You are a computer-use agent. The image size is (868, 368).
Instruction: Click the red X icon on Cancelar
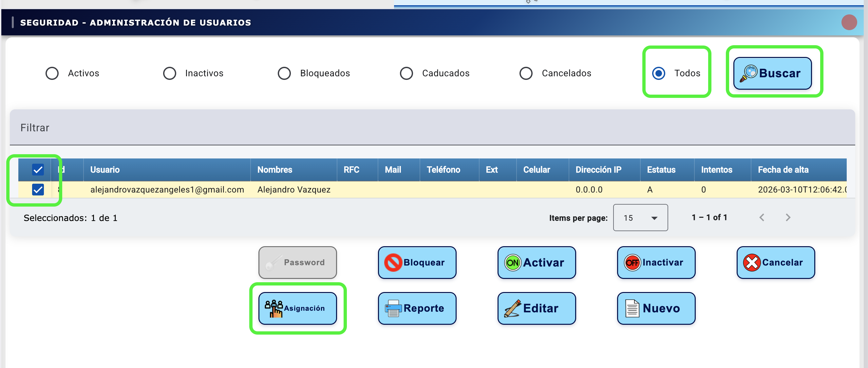752,262
